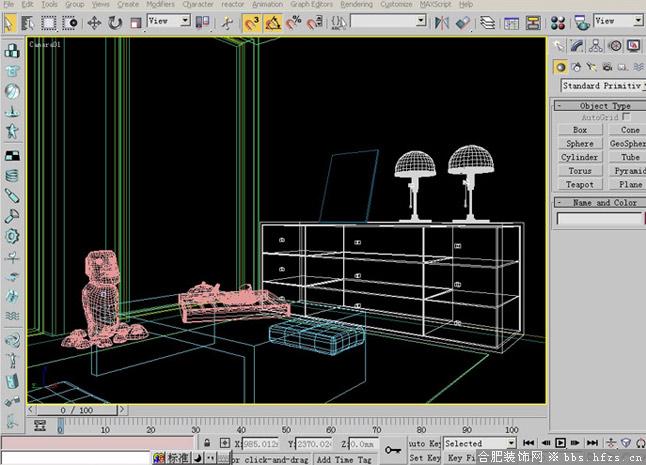This screenshot has height=465, width=646.
Task: Open Select by Name tool
Action: pos(28,23)
